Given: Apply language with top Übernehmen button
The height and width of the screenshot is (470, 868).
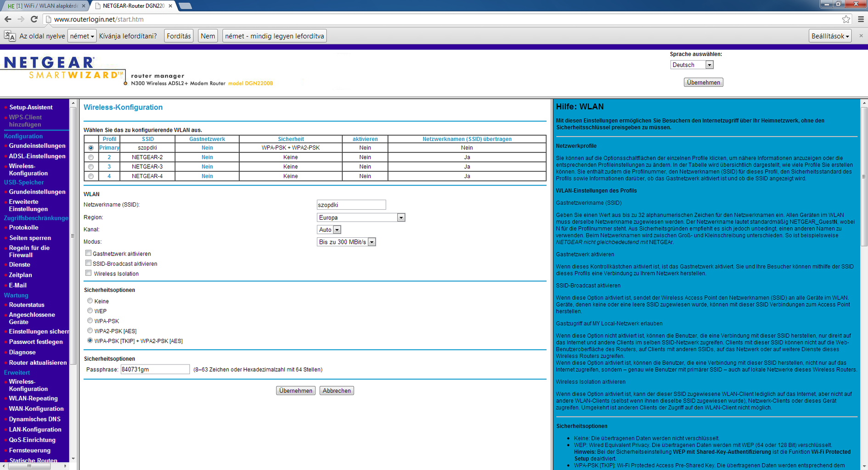Looking at the screenshot, I should [703, 82].
